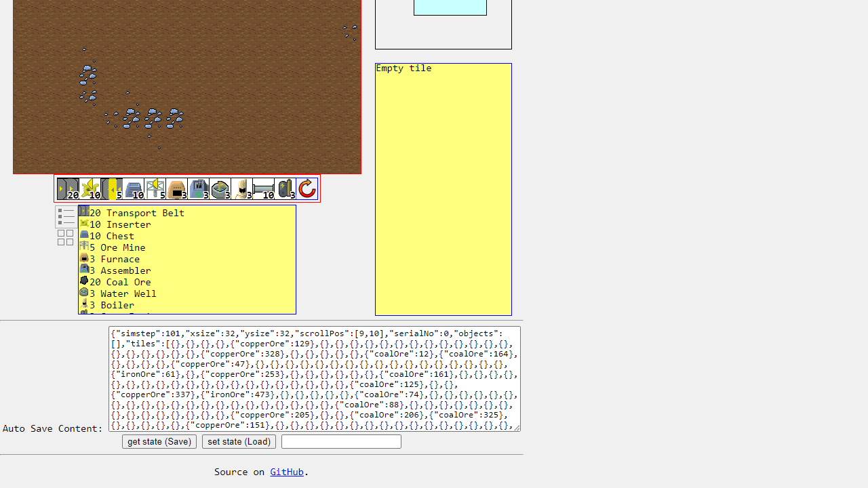Click the 'set state (Load)' button
The width and height of the screenshot is (868, 488).
(x=239, y=441)
